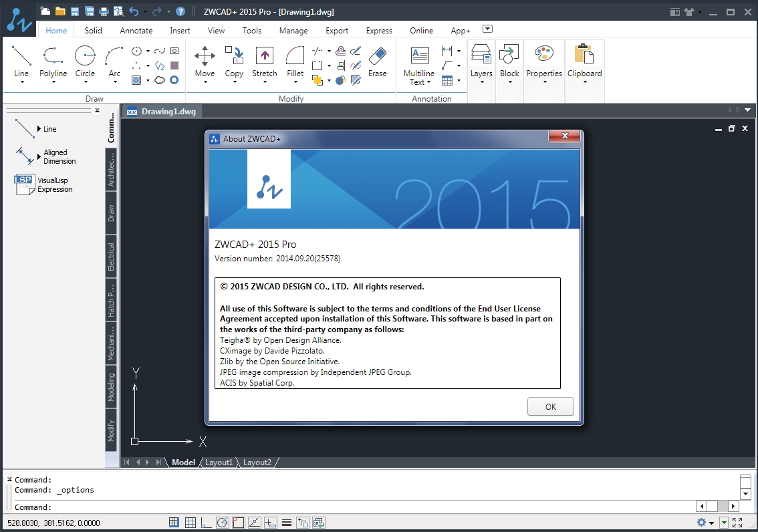This screenshot has width=758, height=532.
Task: Click the Donut draw icon
Action: pyautogui.click(x=174, y=80)
